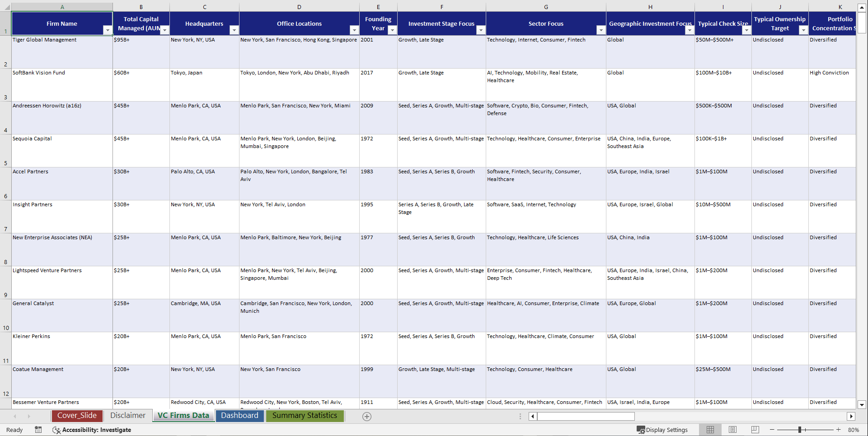Open the Founding Year filter dropdown

(x=392, y=31)
